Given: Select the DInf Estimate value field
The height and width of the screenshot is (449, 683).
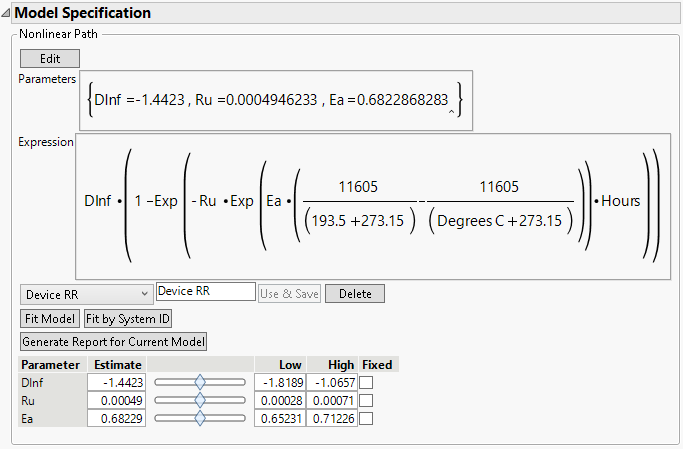Looking at the screenshot, I should pyautogui.click(x=117, y=382).
